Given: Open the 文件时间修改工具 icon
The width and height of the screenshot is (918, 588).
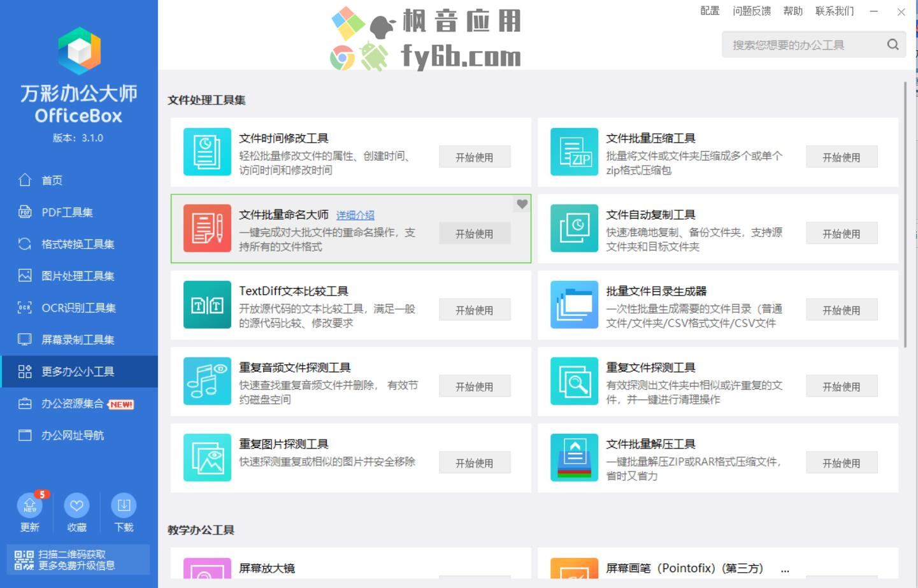Looking at the screenshot, I should click(x=207, y=152).
